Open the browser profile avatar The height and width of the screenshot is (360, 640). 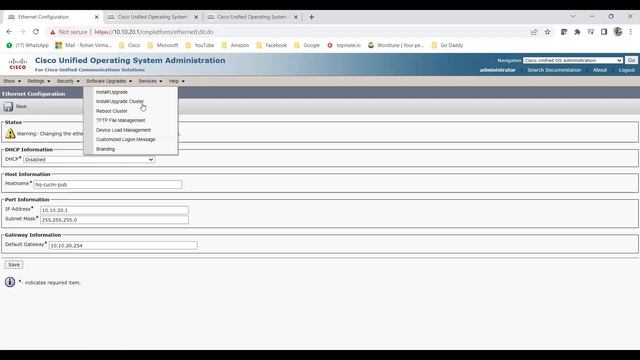(x=618, y=32)
